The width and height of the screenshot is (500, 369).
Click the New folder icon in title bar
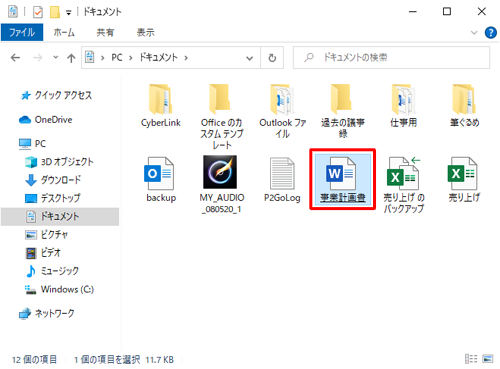pyautogui.click(x=55, y=12)
